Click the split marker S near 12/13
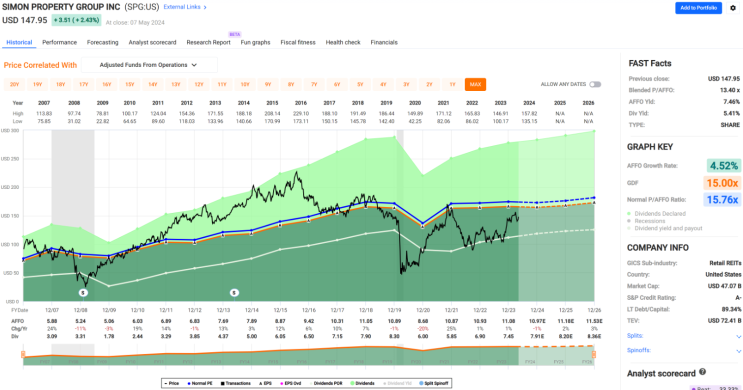 point(234,293)
